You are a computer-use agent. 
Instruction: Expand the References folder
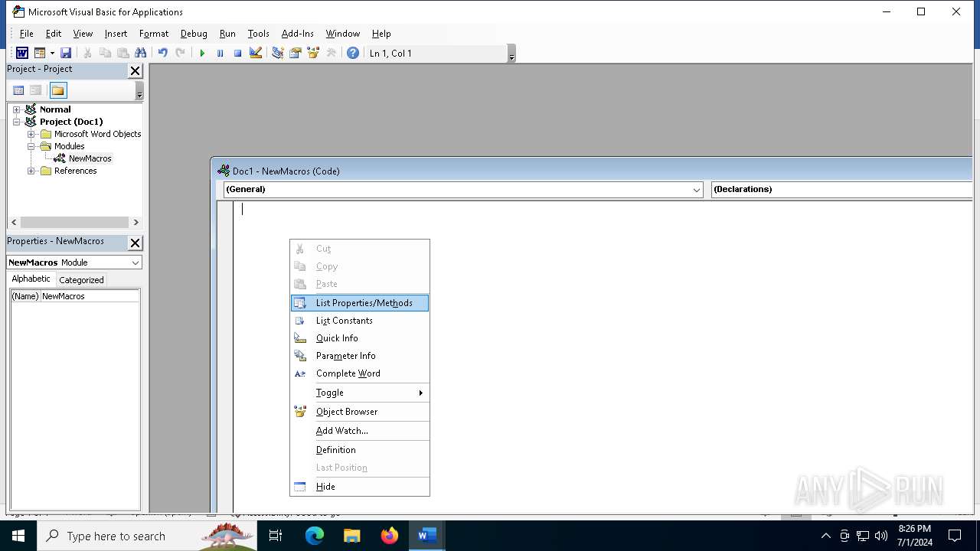pos(31,171)
